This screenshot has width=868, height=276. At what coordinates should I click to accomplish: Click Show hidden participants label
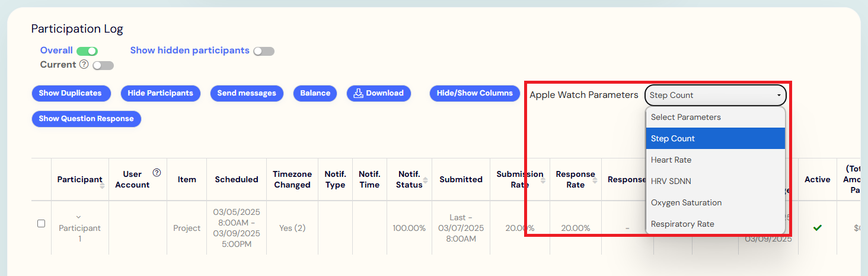point(190,50)
